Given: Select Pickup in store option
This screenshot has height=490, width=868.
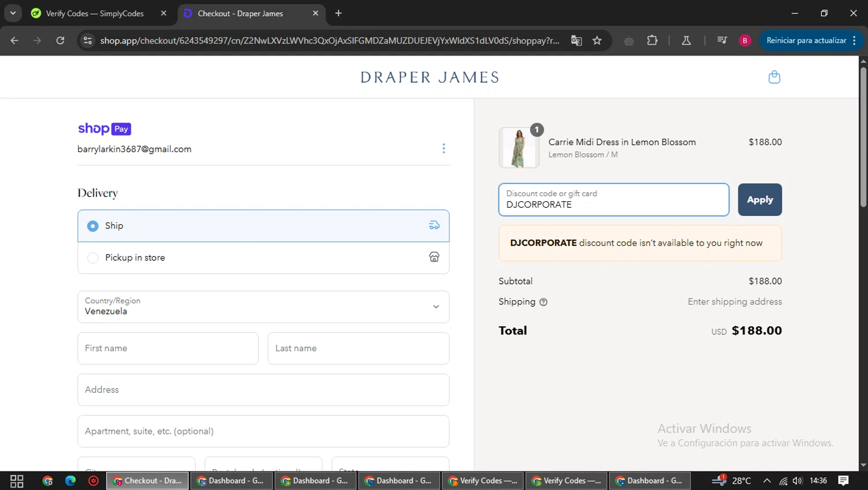Looking at the screenshot, I should coord(263,257).
